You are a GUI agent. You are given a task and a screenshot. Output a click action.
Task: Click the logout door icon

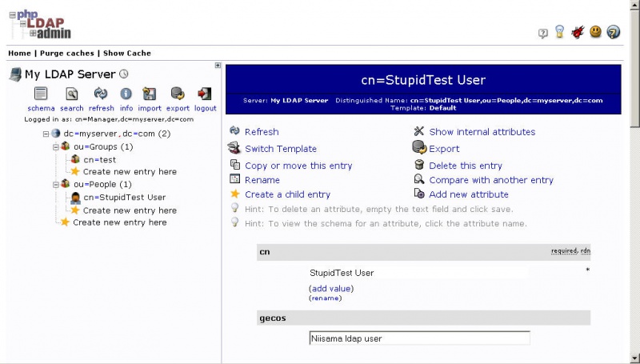coord(205,94)
